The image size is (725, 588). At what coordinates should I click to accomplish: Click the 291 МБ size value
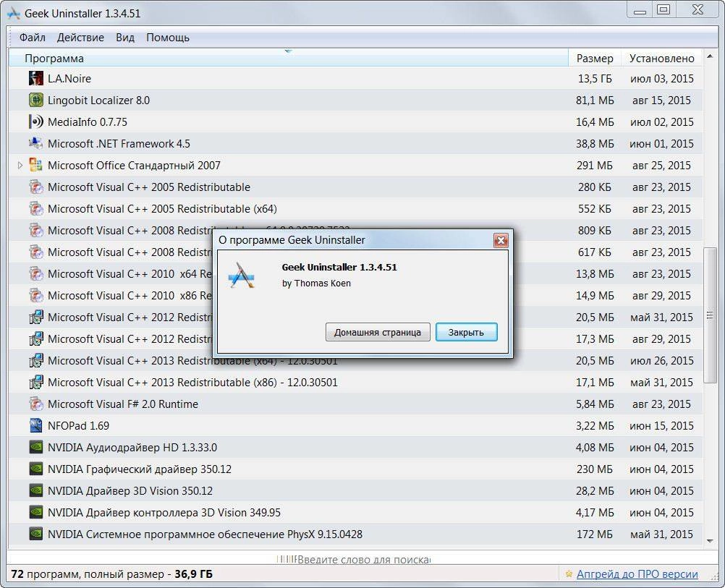[595, 166]
